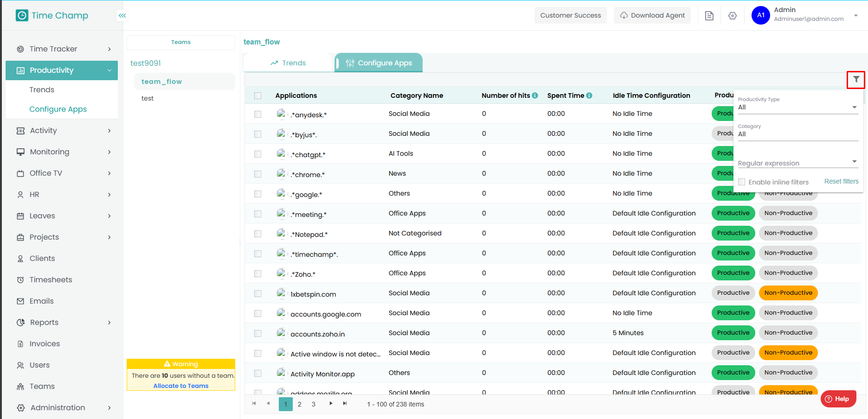The image size is (868, 419).
Task: Select the test team in tree
Action: click(x=148, y=98)
